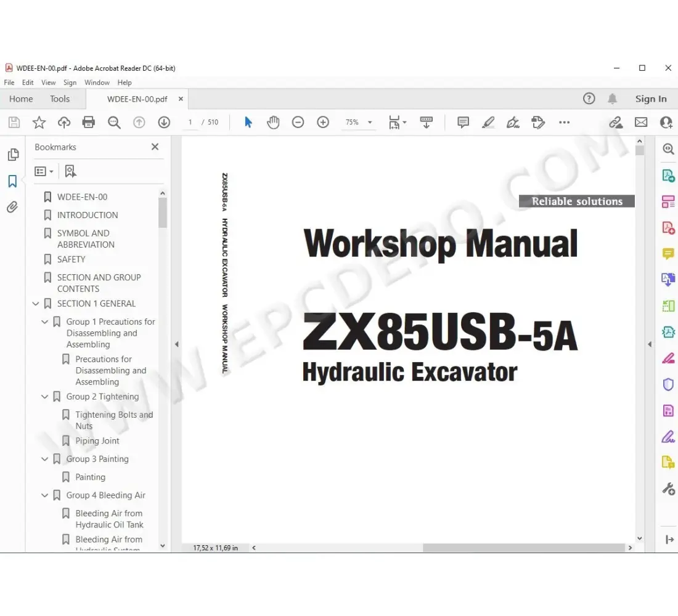Toggle the Bookmarks panel icon

[12, 181]
